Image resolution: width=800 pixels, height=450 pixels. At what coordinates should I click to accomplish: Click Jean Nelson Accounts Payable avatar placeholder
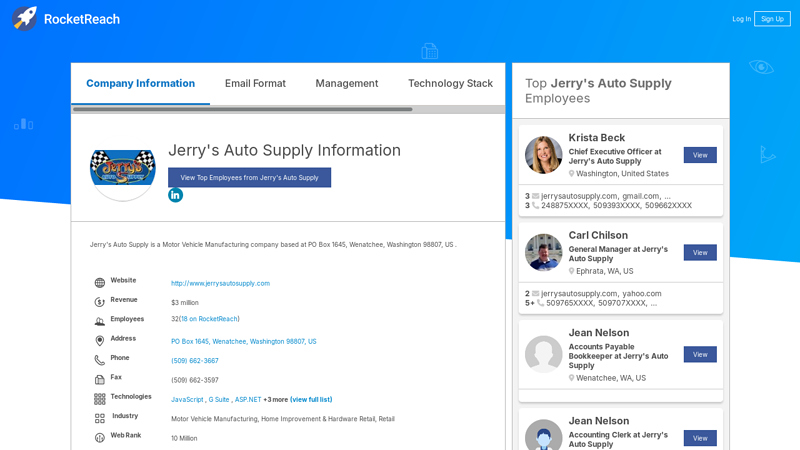pos(544,354)
